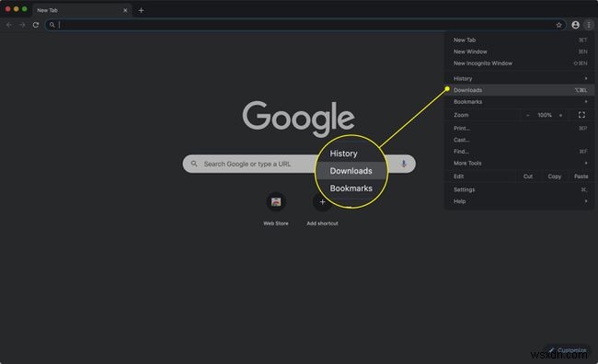This screenshot has height=364, width=598.
Task: Click Paste in Edit row
Action: (x=581, y=176)
